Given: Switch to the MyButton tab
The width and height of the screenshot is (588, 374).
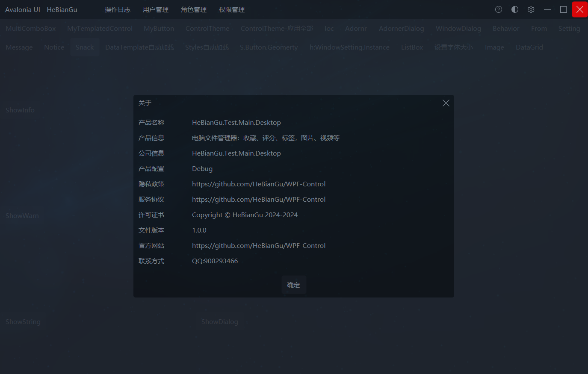Looking at the screenshot, I should click(159, 29).
